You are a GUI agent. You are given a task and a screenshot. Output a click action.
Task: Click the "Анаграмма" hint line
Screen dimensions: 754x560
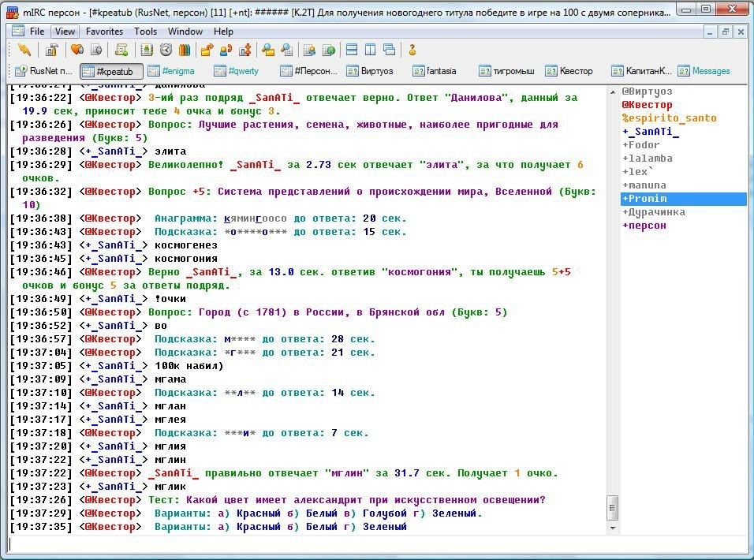pos(208,218)
